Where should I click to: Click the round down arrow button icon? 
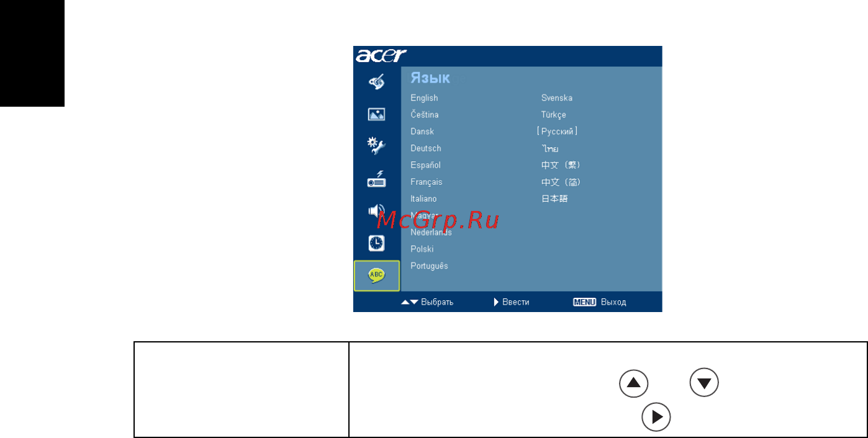point(703,383)
